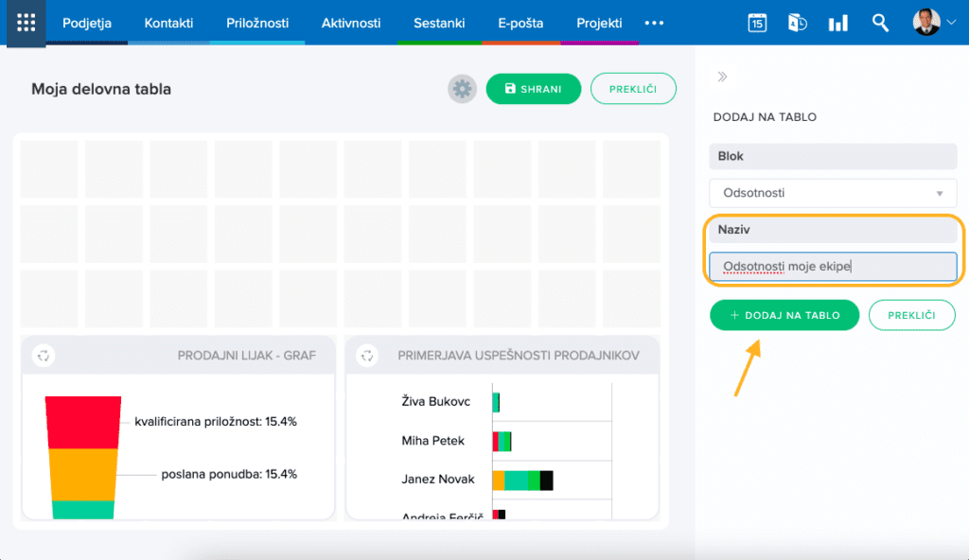Click the red funnel segment
The image size is (969, 560).
point(83,421)
